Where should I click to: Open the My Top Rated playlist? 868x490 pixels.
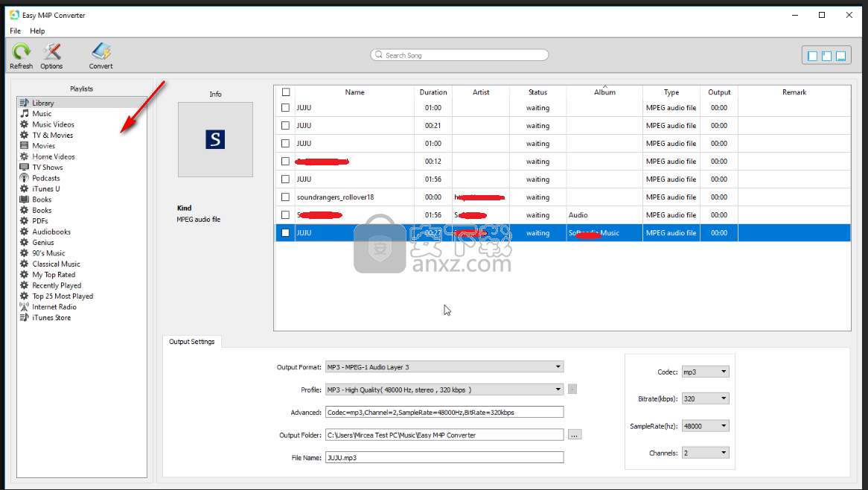pyautogui.click(x=54, y=275)
